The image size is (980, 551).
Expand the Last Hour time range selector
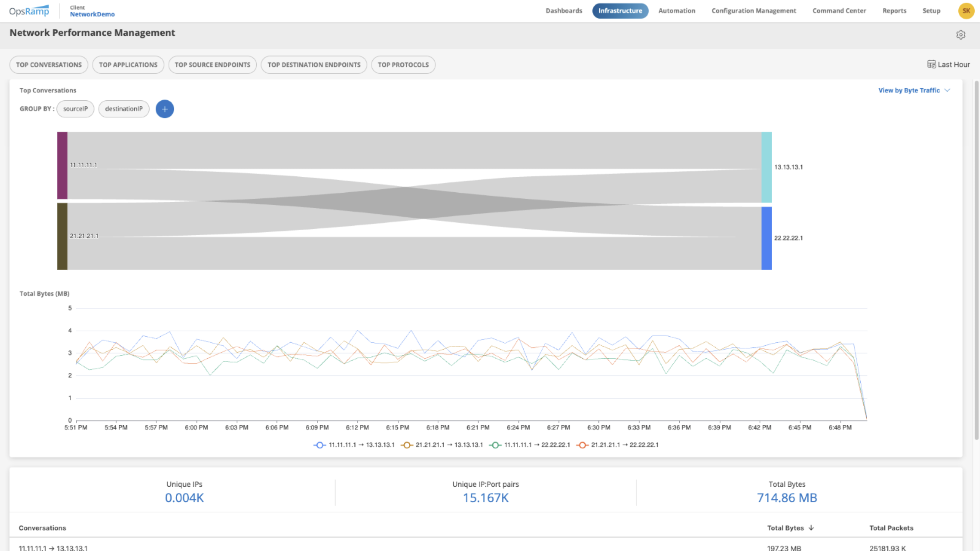click(x=949, y=64)
